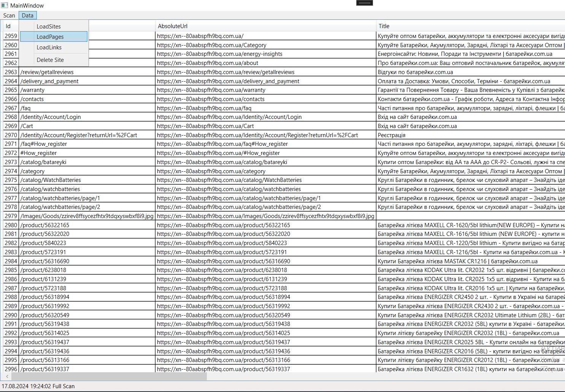The height and width of the screenshot is (392, 565).
Task: Select the cell with Id 2959
Action: click(11, 36)
